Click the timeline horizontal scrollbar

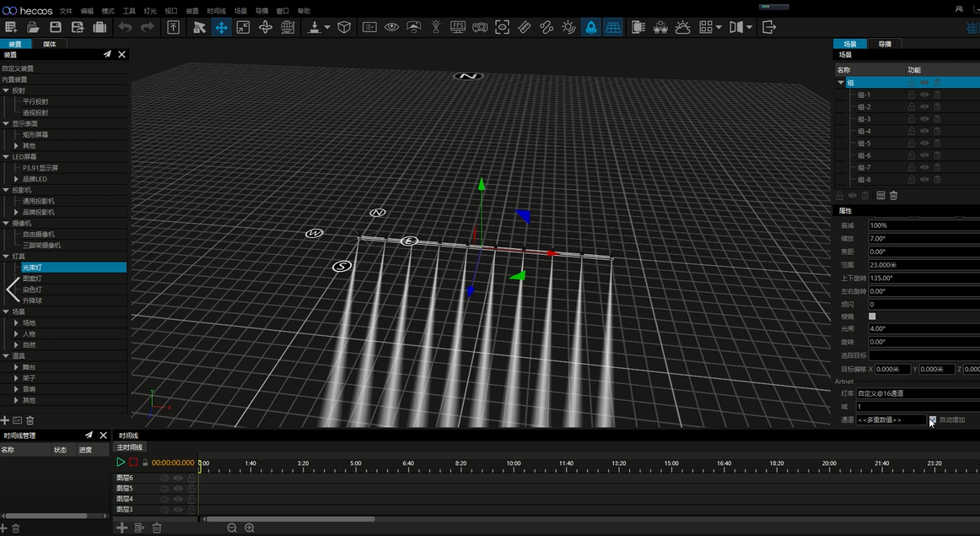[x=291, y=519]
